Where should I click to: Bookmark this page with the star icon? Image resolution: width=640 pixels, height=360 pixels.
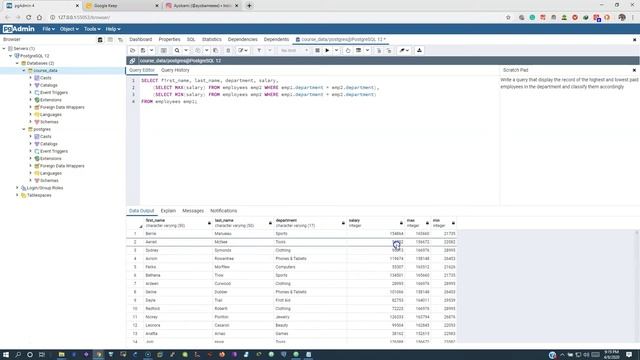(508, 18)
